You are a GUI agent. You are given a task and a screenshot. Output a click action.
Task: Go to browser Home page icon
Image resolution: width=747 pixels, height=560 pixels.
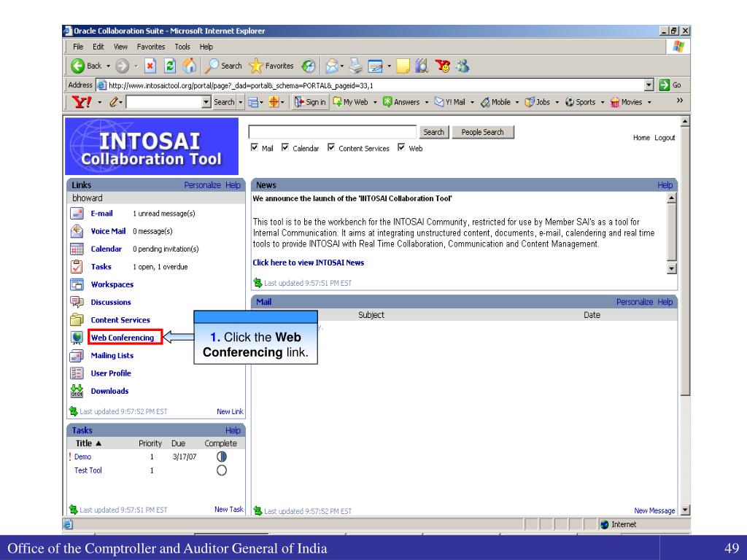[190, 66]
